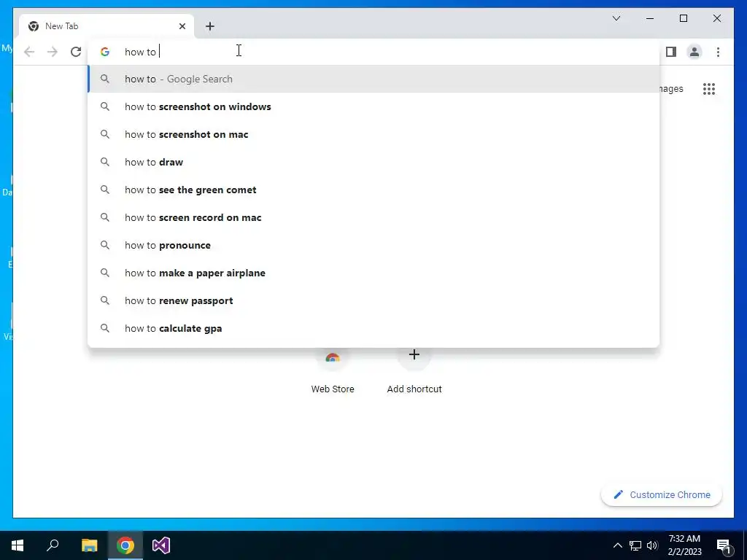Open the Chrome three-dot menu
The height and width of the screenshot is (560, 747).
click(x=718, y=52)
